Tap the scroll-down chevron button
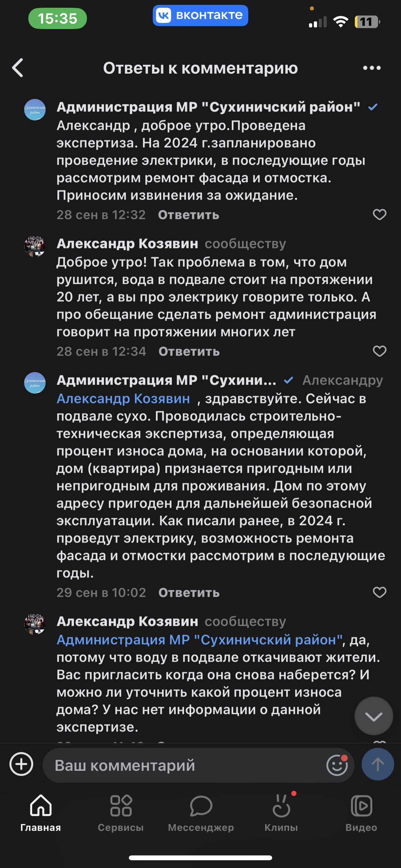401x868 pixels. click(x=373, y=717)
